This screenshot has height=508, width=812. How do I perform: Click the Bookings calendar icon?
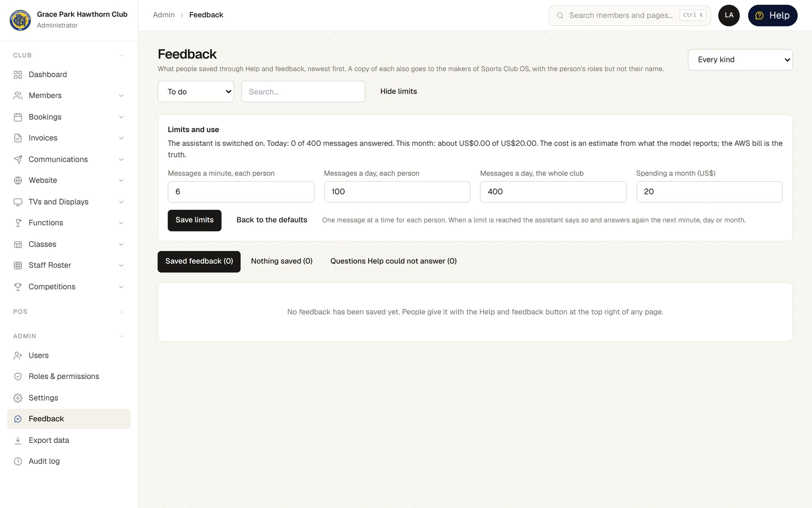[x=18, y=117]
